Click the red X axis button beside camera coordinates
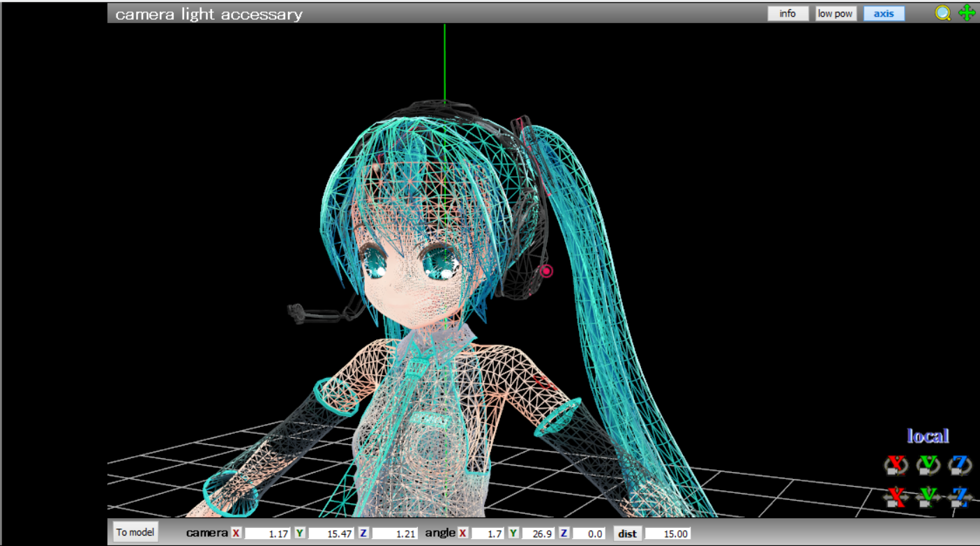The width and height of the screenshot is (980, 546). point(234,532)
